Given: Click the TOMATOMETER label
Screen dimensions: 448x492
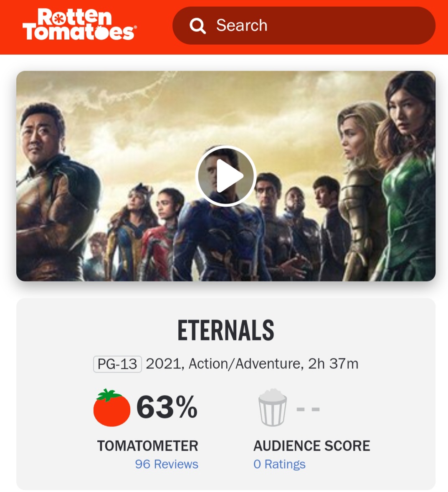Looking at the screenshot, I should click(148, 446).
